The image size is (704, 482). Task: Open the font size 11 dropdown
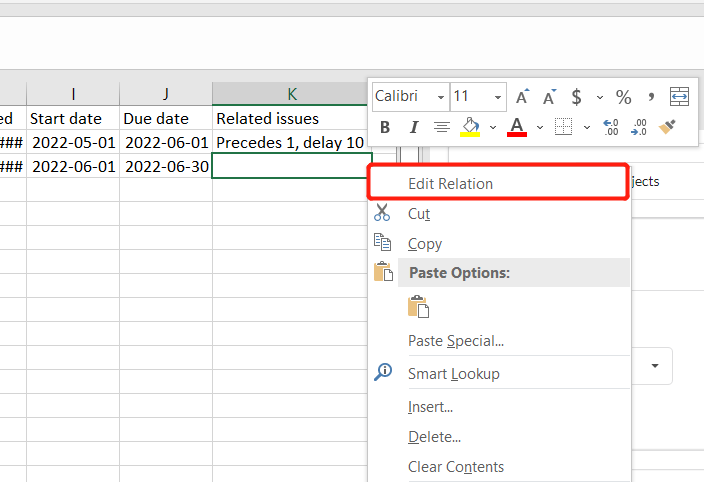(x=498, y=97)
